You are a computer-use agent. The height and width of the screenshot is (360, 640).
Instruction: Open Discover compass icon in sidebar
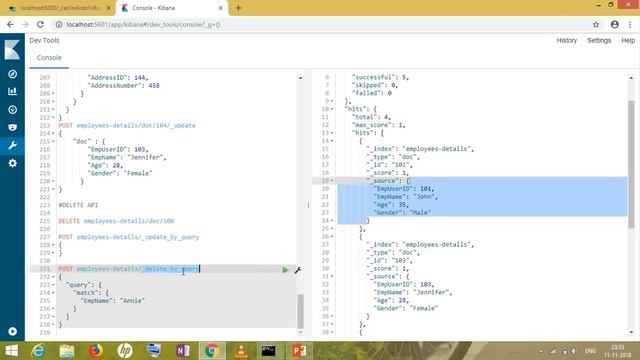pos(12,74)
